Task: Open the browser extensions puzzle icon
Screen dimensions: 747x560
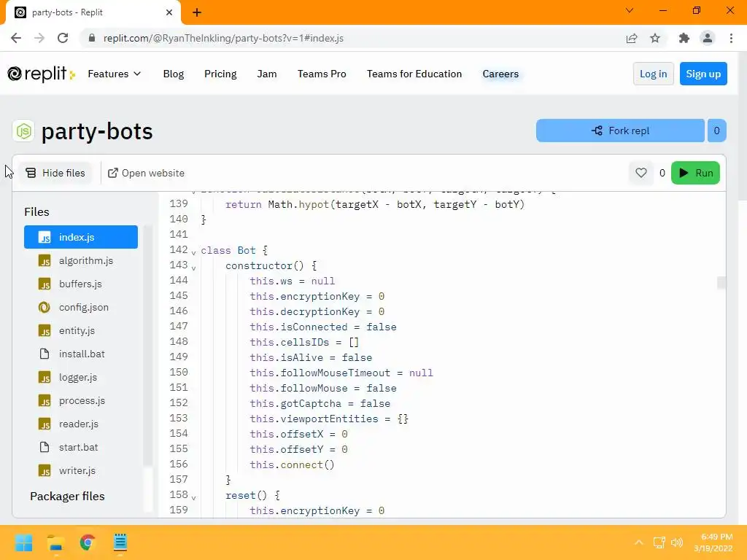Action: click(x=684, y=38)
